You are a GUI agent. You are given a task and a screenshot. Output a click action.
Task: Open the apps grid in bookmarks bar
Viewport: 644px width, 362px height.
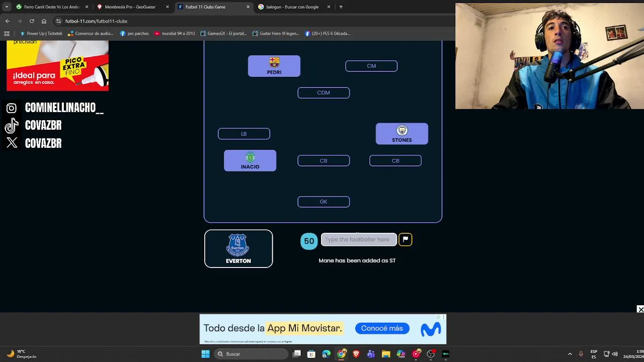7,34
